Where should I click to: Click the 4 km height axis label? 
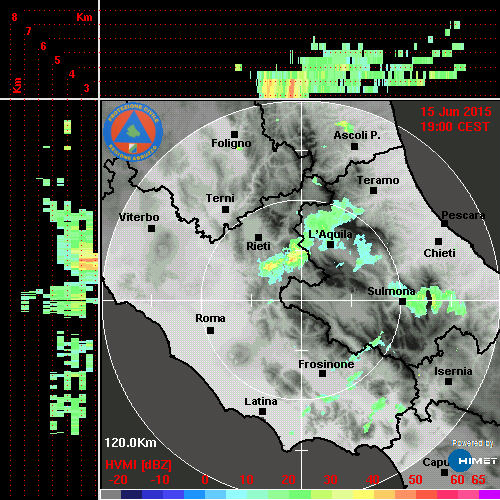tap(72, 74)
